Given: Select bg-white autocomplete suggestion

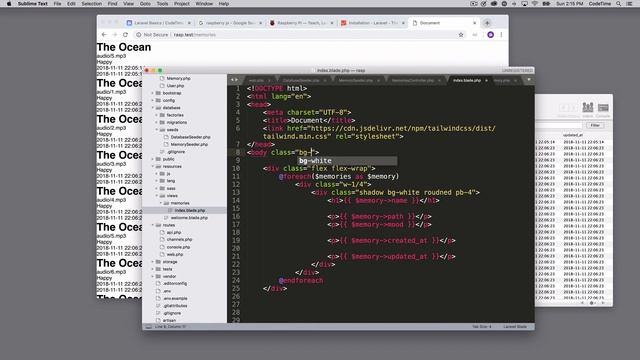Looking at the screenshot, I should pos(347,161).
